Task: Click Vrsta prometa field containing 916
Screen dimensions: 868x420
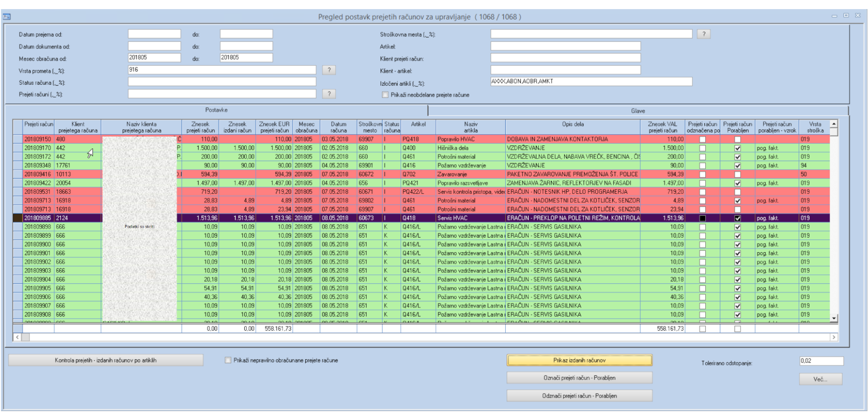Action: point(222,70)
